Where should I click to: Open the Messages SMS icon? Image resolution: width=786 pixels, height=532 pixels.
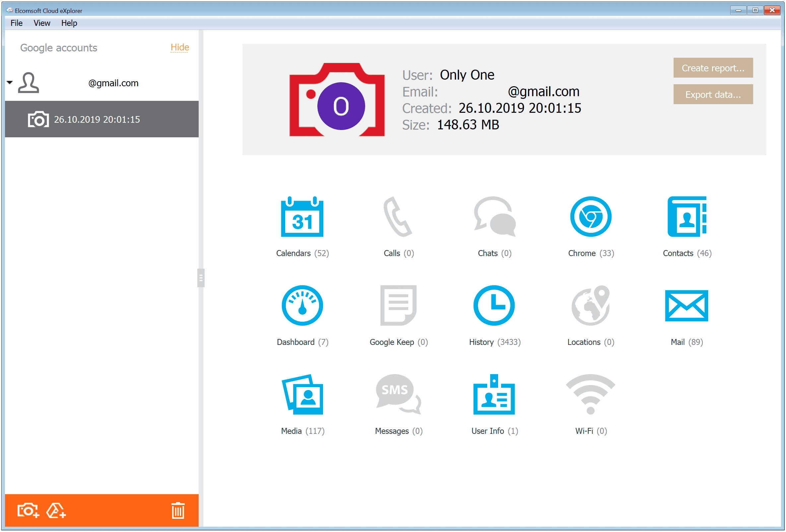click(398, 394)
